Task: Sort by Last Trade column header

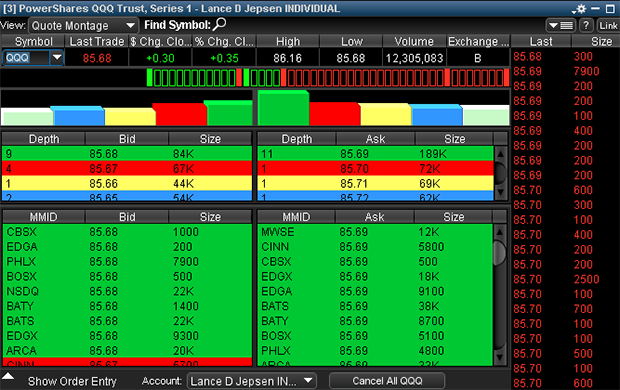Action: (96, 42)
